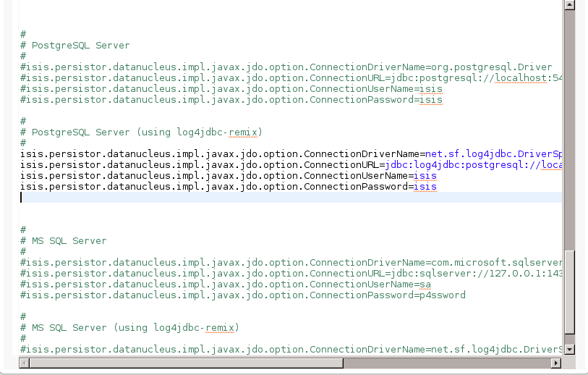Click the vertical scrollbar down arrow
The width and height of the screenshot is (588, 375).
(570, 350)
